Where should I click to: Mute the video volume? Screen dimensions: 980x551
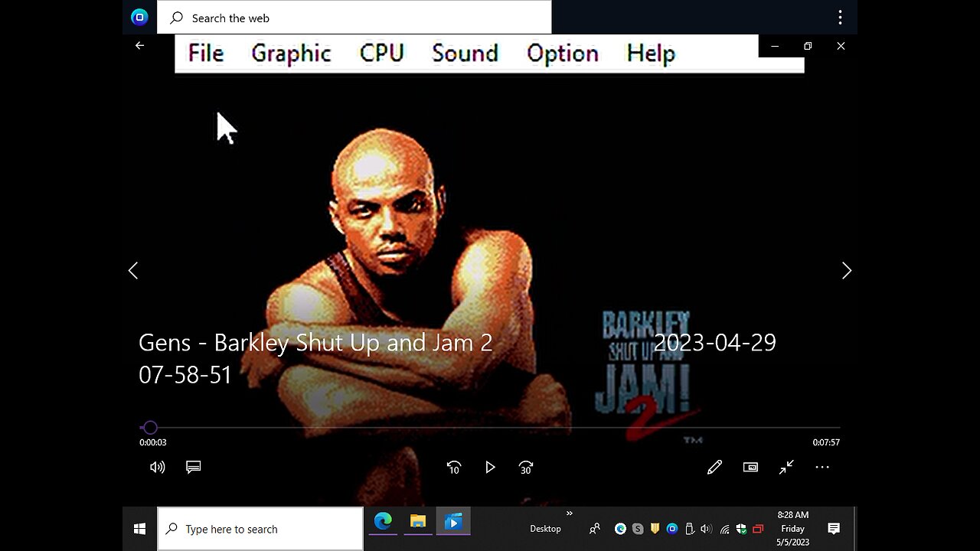tap(158, 467)
